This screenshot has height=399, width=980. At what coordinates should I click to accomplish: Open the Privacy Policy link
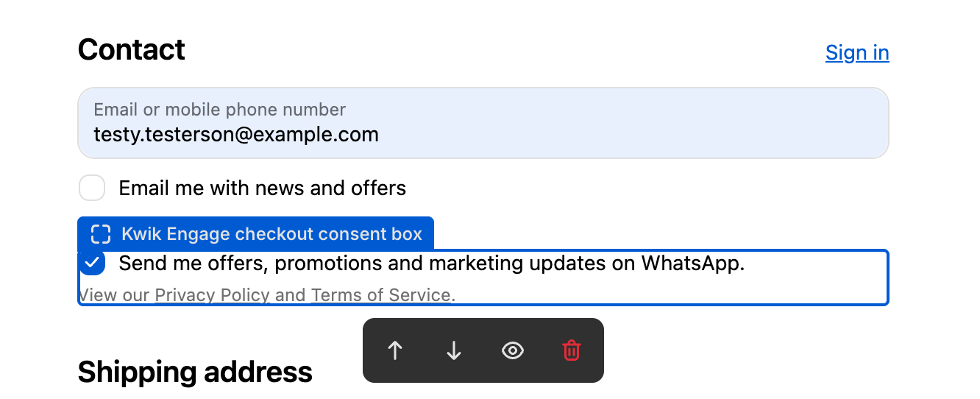click(x=213, y=295)
